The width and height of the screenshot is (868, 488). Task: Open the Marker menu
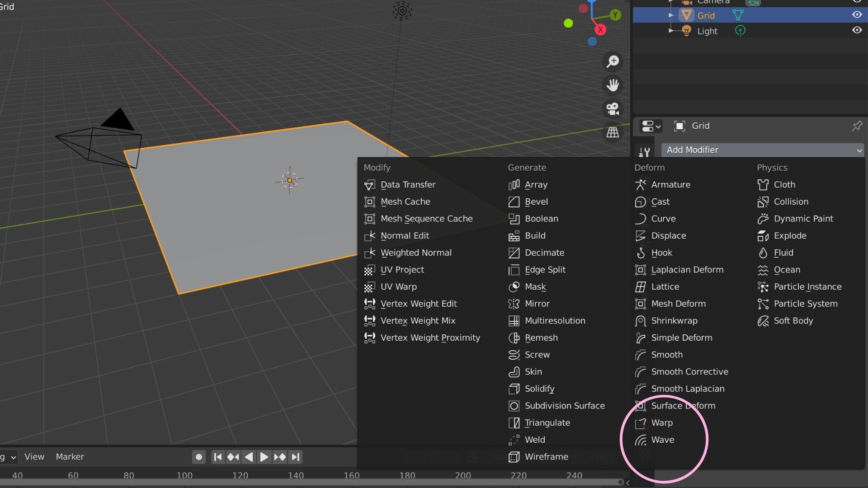(x=70, y=457)
